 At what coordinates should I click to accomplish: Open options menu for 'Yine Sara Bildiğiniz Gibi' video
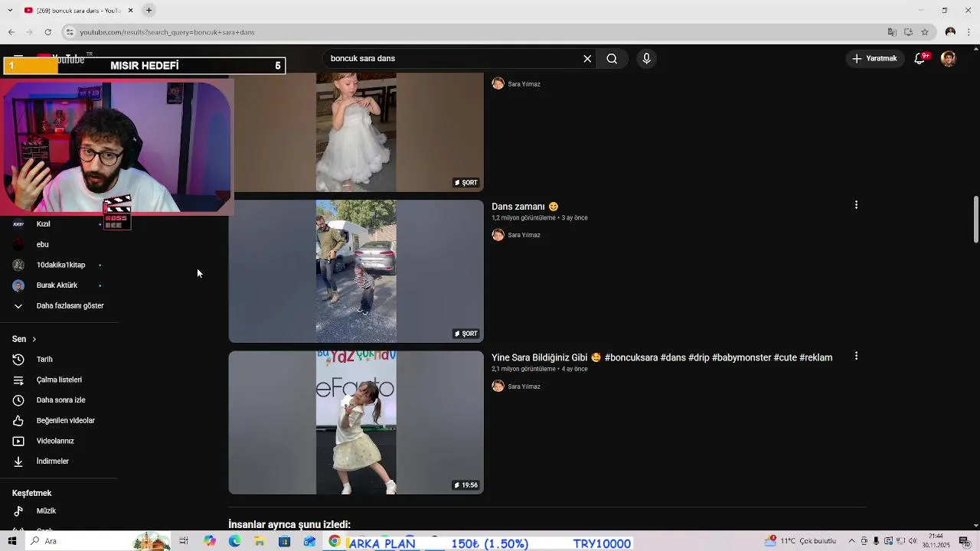[x=856, y=356]
